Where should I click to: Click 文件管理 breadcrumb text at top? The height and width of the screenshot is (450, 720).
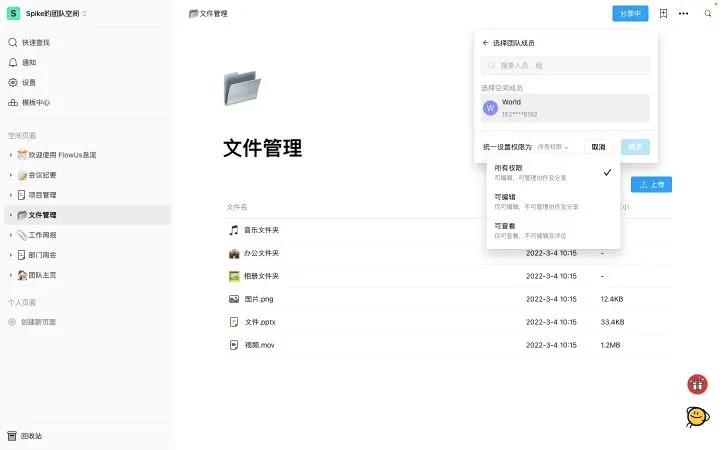coord(213,14)
